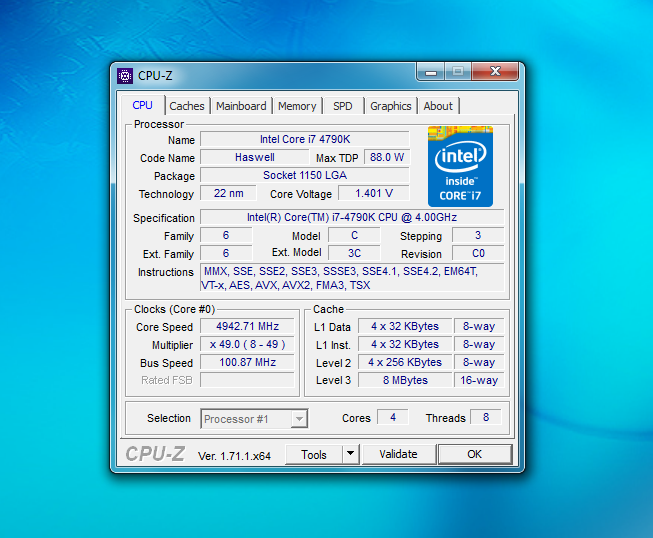Select the CPU tab
This screenshot has height=538, width=653.
(x=142, y=105)
